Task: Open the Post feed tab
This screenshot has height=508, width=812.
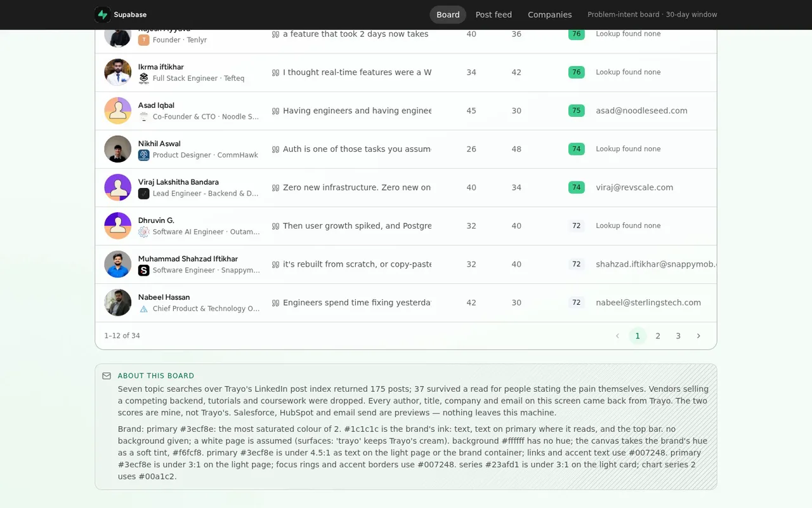Action: [x=494, y=15]
